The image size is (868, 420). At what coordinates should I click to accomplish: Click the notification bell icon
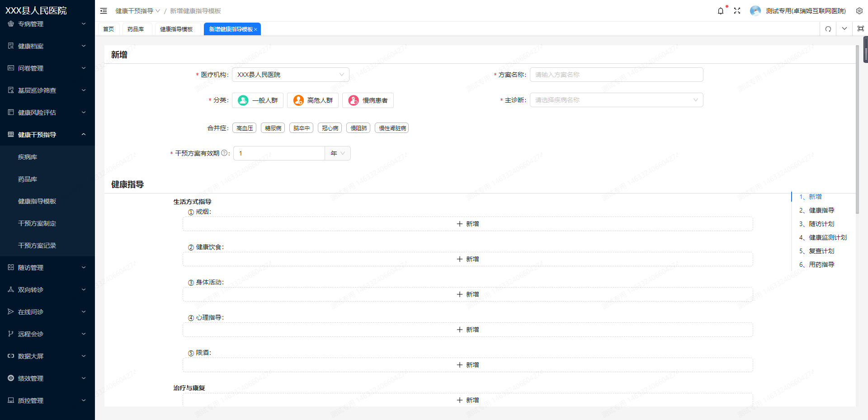pyautogui.click(x=720, y=11)
